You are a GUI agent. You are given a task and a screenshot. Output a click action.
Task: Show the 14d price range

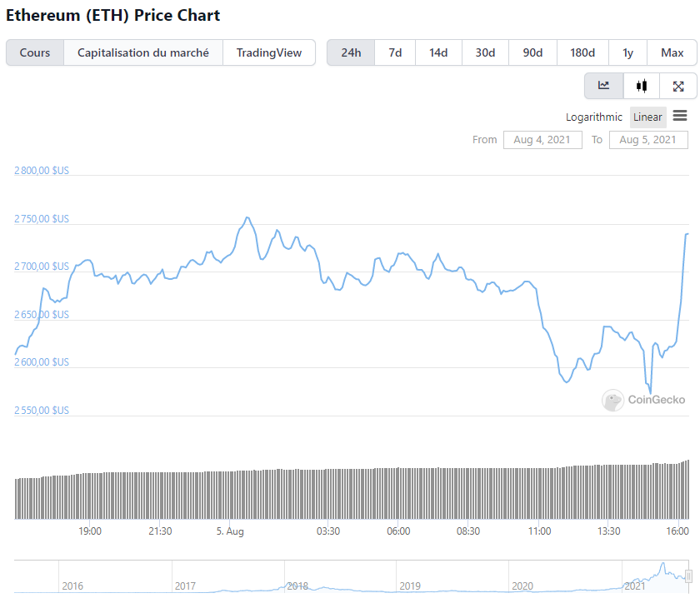coord(438,52)
